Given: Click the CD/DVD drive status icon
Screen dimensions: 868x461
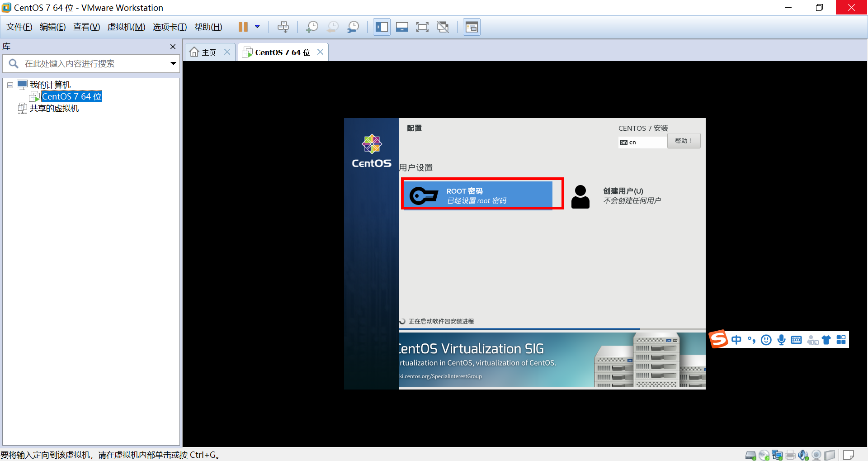Looking at the screenshot, I should (764, 455).
